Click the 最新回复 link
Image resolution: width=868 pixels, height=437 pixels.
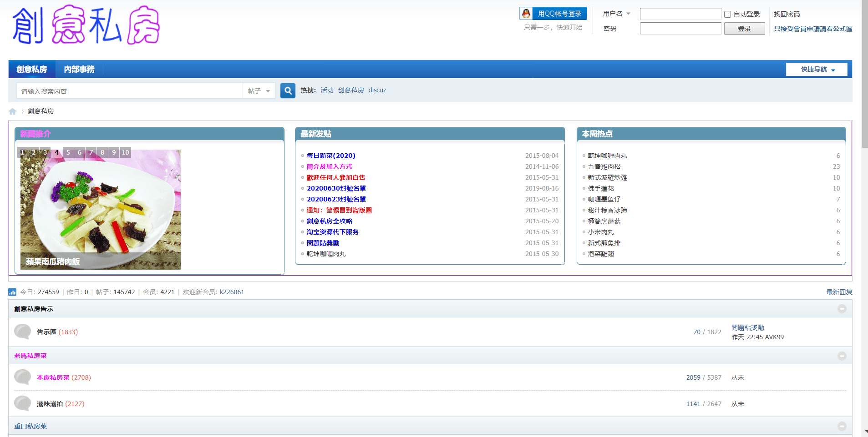click(839, 292)
